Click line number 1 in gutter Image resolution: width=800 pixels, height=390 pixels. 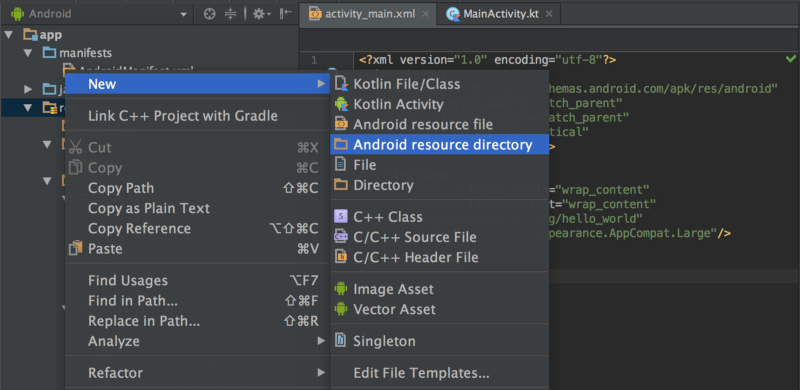click(x=314, y=60)
